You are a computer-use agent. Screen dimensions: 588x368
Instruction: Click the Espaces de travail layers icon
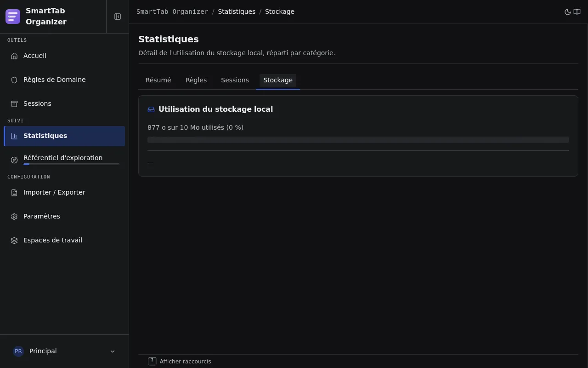tap(14, 241)
